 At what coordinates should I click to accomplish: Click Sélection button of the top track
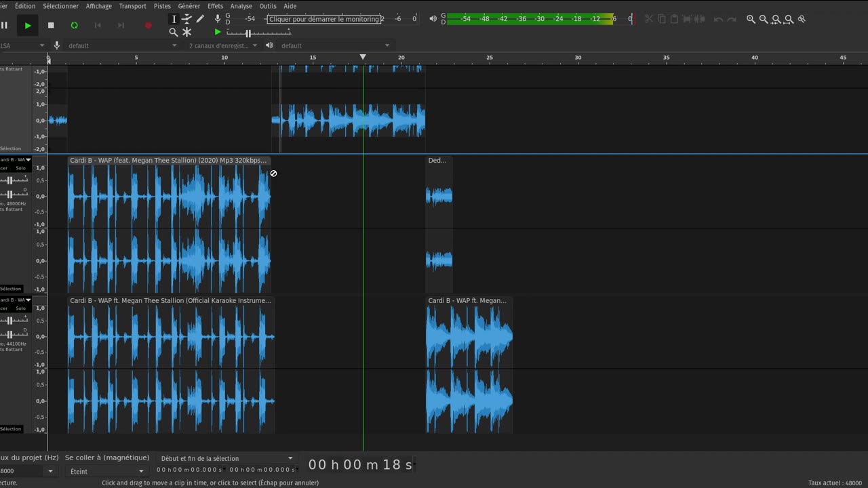pos(12,148)
